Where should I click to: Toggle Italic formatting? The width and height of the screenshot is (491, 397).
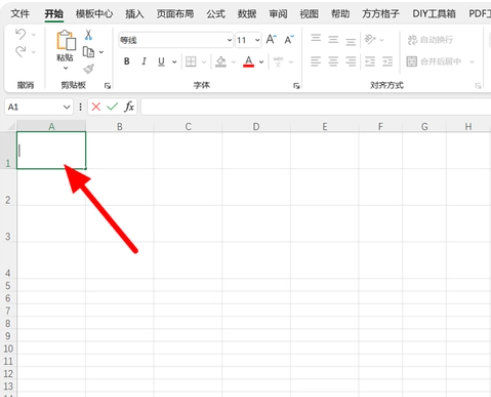pos(144,61)
